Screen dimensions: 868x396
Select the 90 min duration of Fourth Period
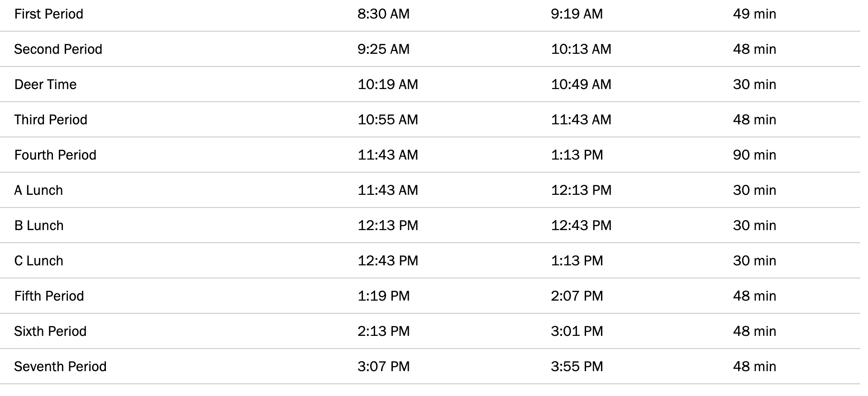tap(755, 155)
